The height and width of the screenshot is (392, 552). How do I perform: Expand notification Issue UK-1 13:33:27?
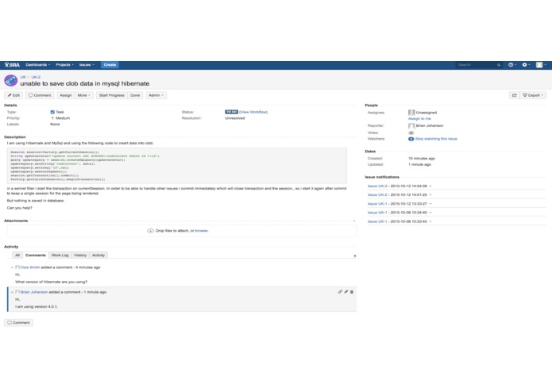(430, 204)
